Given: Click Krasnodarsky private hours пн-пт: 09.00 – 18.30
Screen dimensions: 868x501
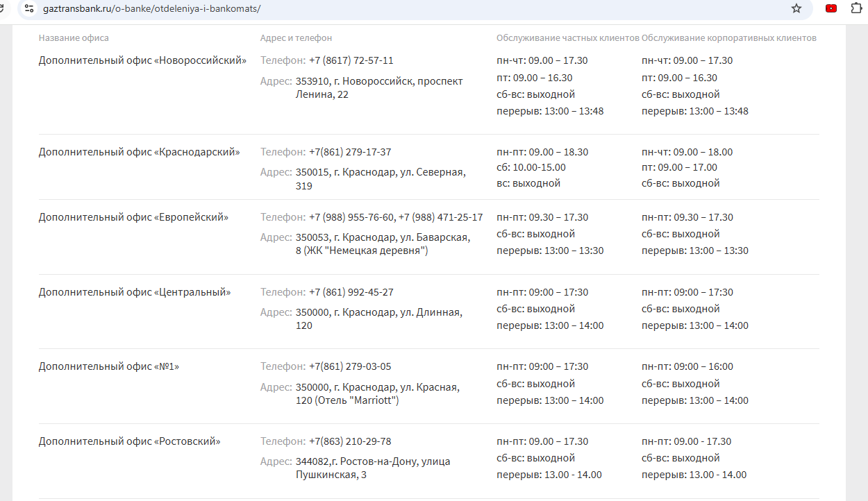Looking at the screenshot, I should tap(542, 152).
